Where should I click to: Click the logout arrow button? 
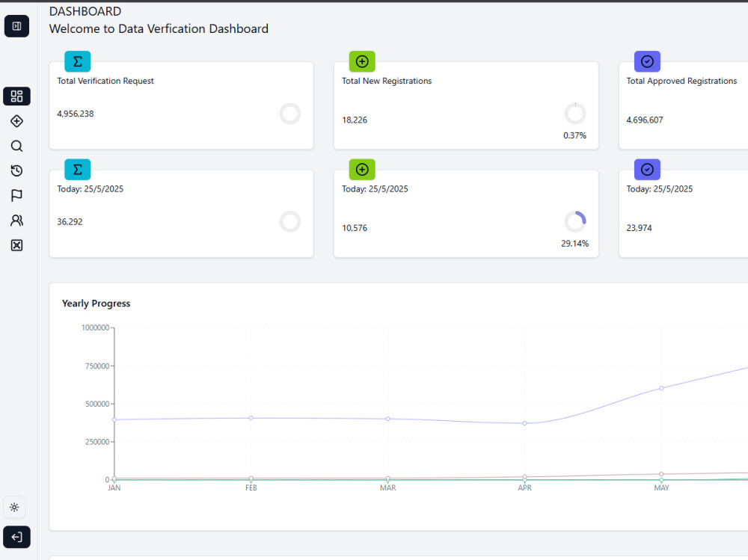[16, 538]
